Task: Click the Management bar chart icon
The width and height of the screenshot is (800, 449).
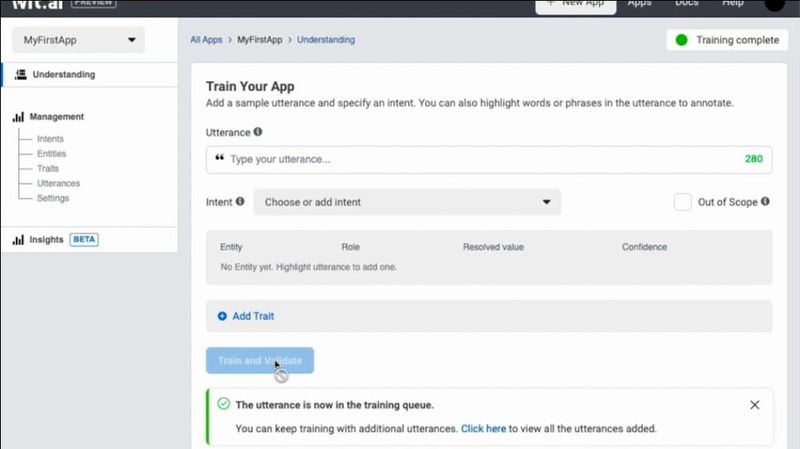Action: (18, 117)
